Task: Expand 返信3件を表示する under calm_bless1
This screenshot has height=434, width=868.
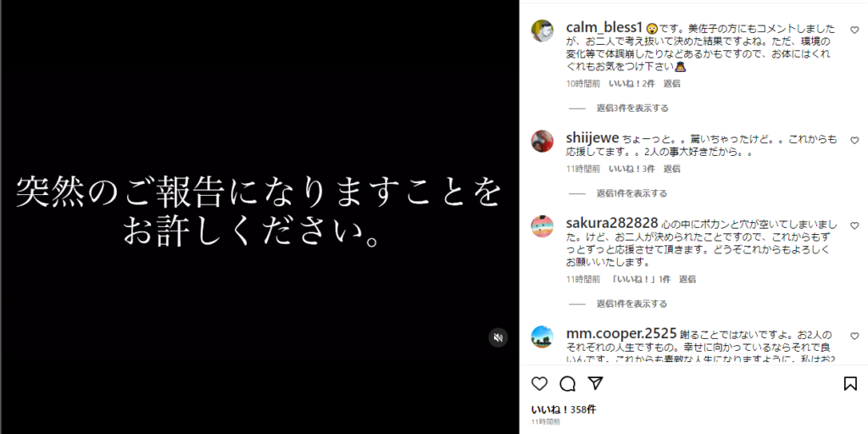Action: 632,108
